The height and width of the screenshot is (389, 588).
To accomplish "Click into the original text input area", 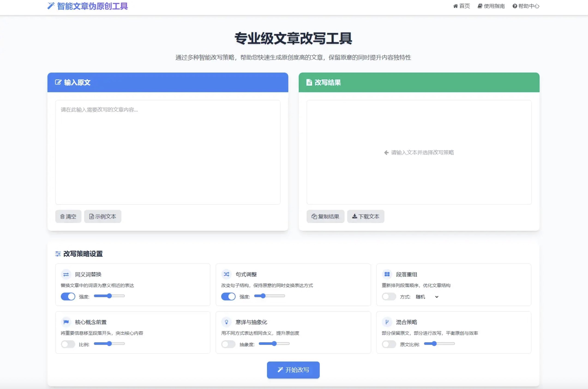I will (x=168, y=152).
